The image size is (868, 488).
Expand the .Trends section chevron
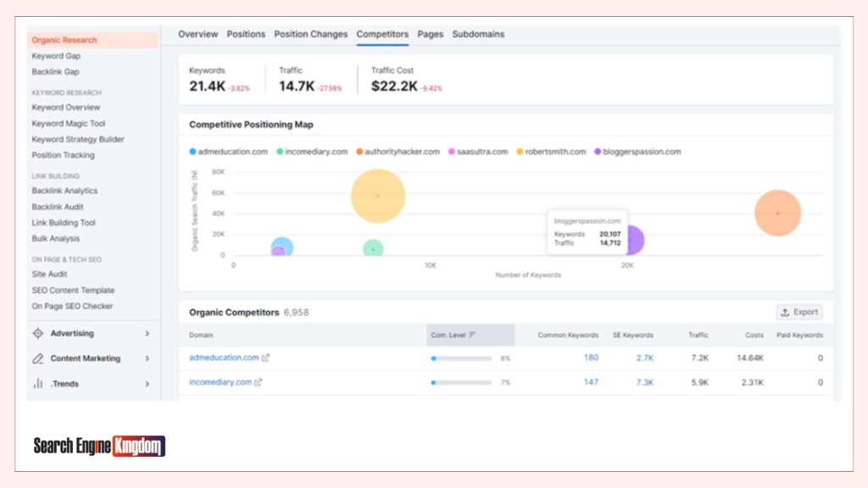click(147, 384)
